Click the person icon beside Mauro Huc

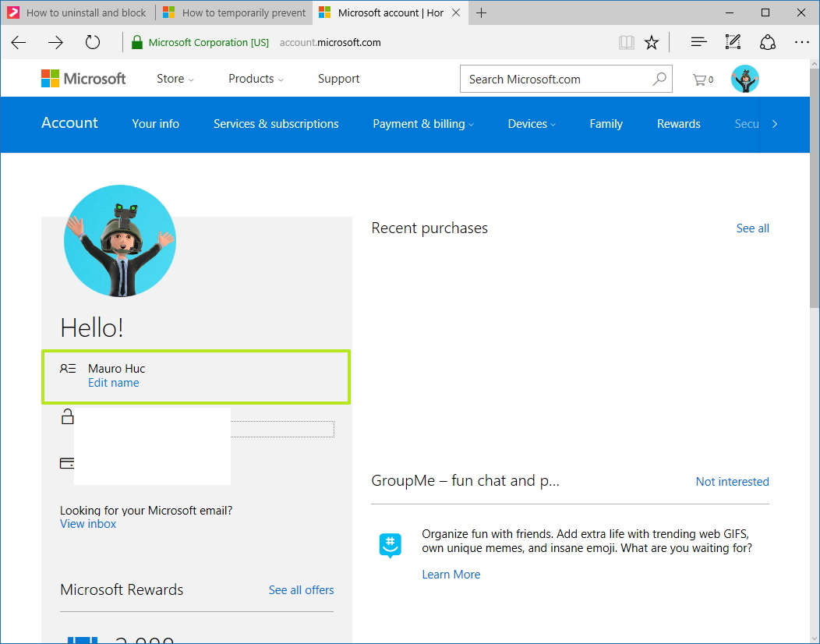tap(68, 368)
